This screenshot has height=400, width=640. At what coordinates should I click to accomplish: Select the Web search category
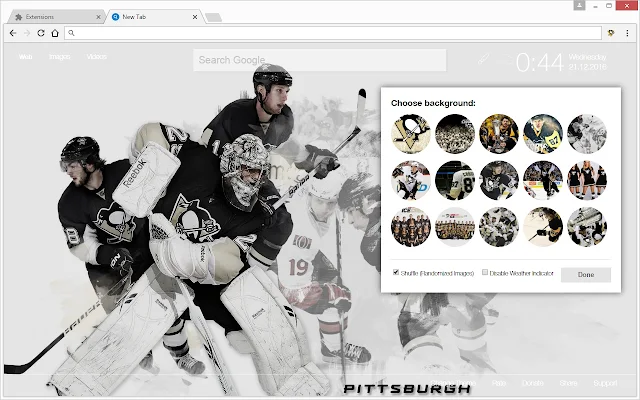[25, 57]
